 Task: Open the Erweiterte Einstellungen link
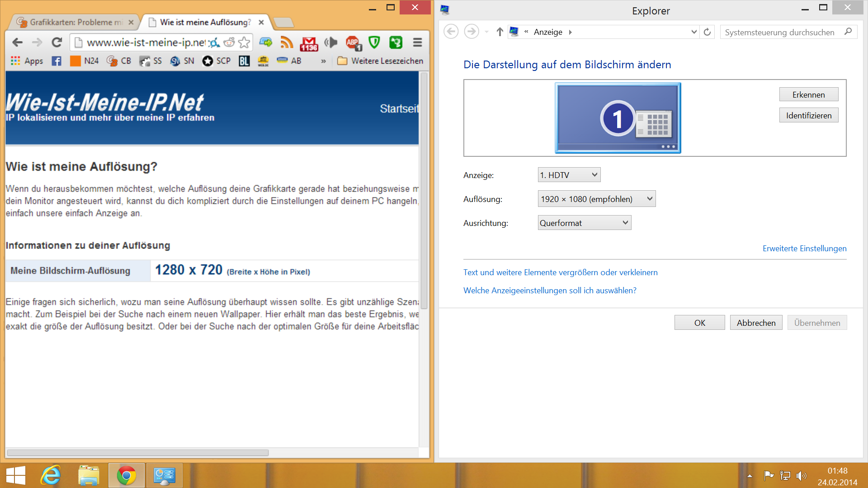tap(804, 249)
